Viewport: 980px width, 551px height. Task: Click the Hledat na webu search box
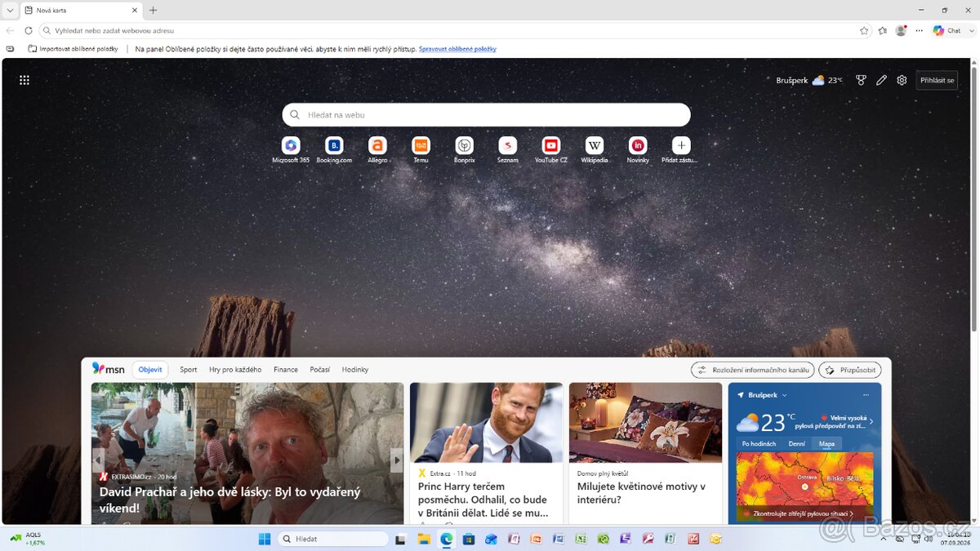(486, 115)
